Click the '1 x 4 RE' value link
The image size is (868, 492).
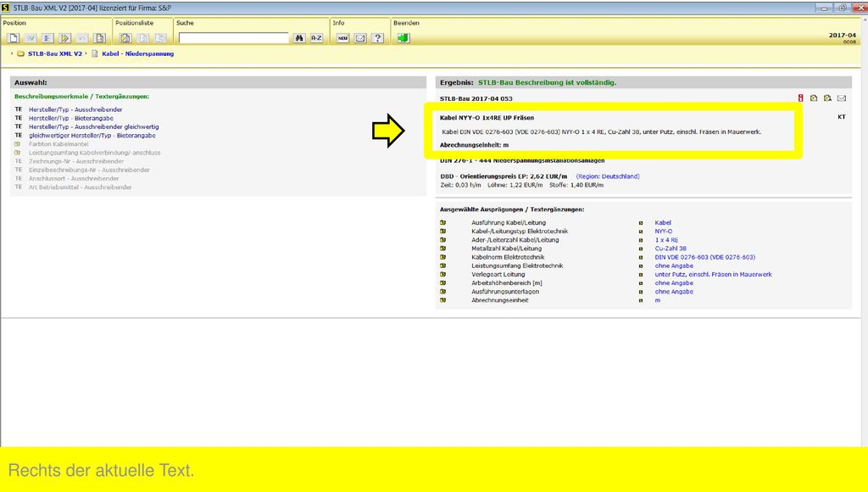(x=666, y=240)
